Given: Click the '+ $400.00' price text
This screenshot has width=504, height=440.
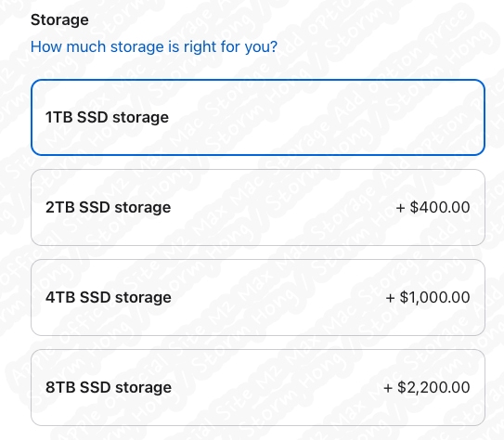Looking at the screenshot, I should point(433,207).
